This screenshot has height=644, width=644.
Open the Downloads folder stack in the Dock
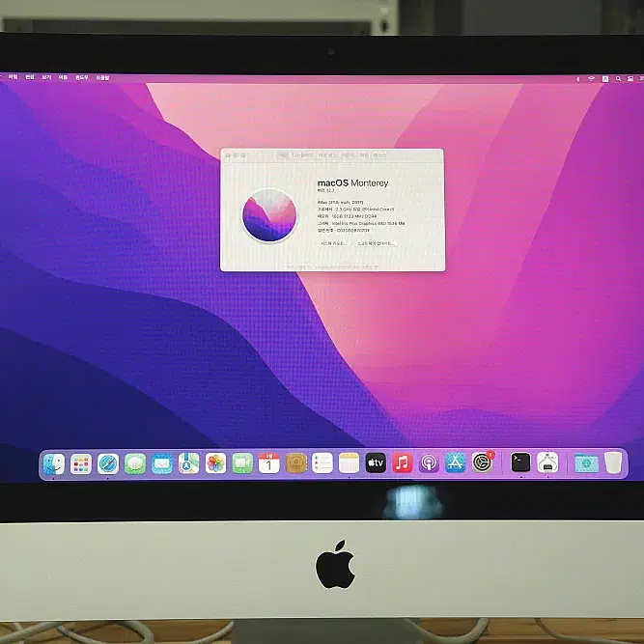(x=586, y=463)
